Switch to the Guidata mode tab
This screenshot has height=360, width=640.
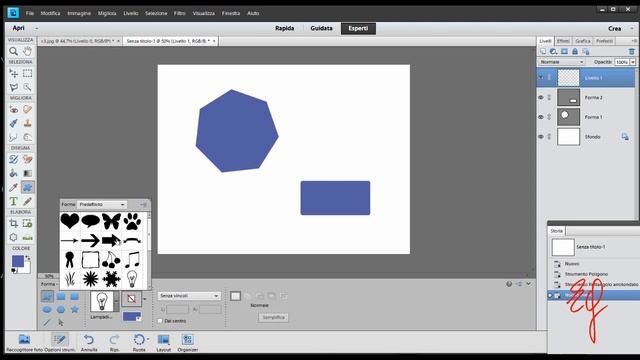coord(321,29)
